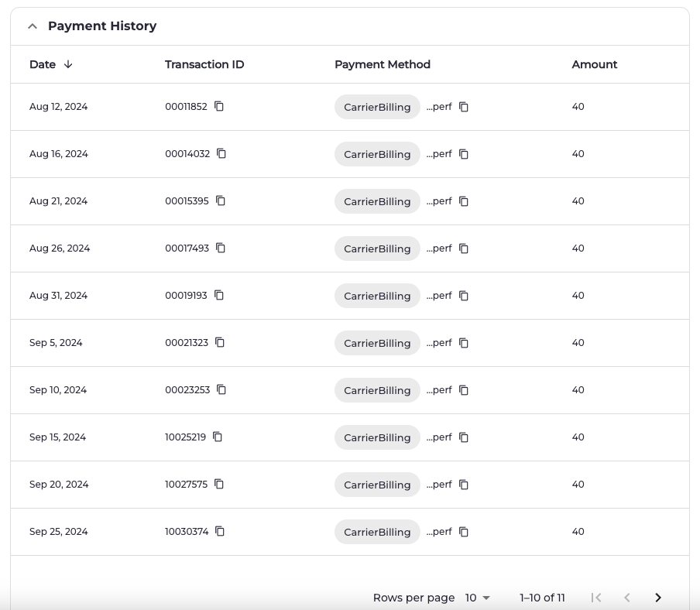Copy transaction ID 00011852
Image resolution: width=700 pixels, height=610 pixels.
[x=218, y=106]
